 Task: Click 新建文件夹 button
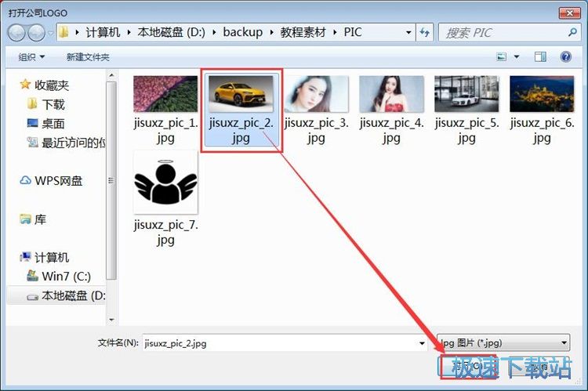pyautogui.click(x=88, y=57)
